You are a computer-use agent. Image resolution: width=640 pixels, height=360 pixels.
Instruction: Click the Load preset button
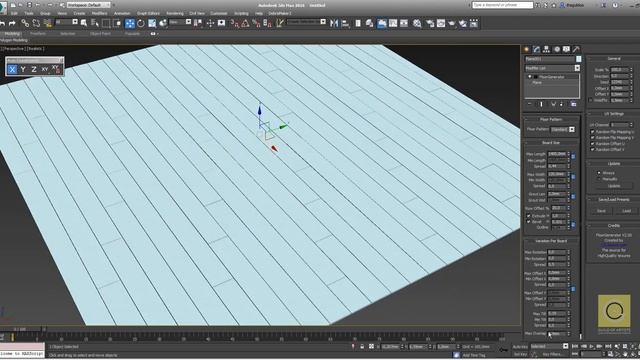tap(627, 211)
